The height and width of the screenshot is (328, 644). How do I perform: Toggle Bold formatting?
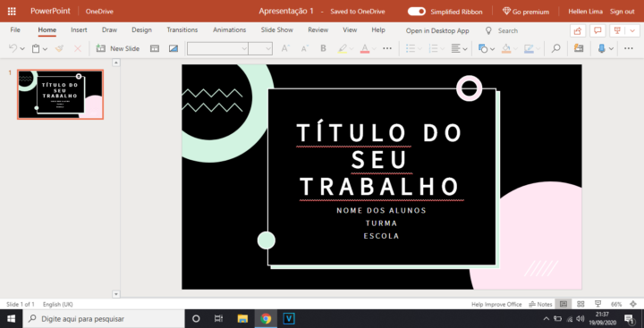(323, 48)
